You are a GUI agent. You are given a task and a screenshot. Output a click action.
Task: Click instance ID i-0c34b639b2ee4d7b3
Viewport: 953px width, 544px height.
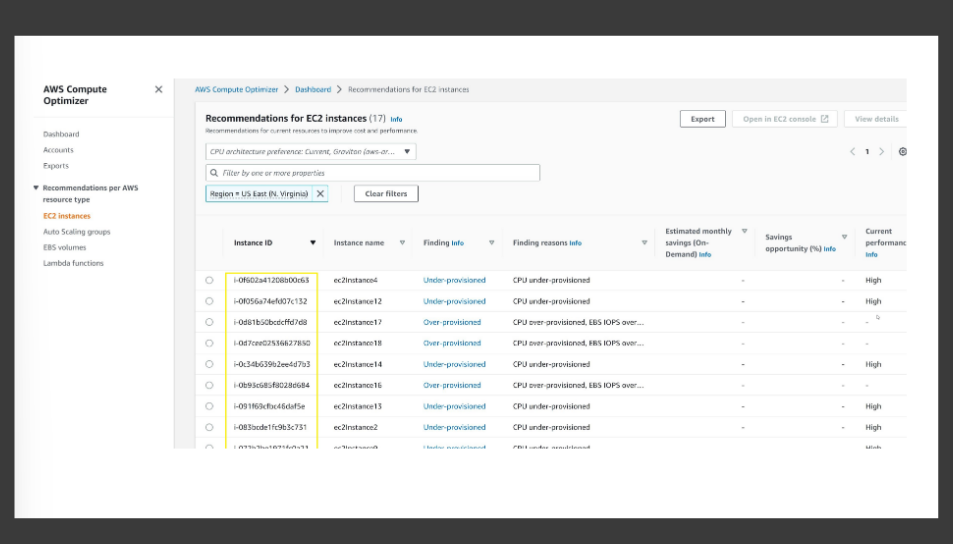tap(272, 364)
